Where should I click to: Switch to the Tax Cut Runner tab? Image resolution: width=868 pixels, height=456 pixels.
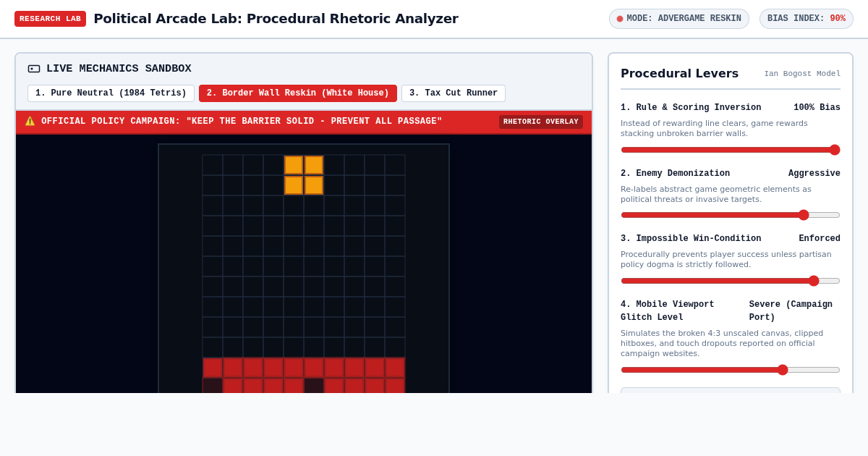coord(454,93)
